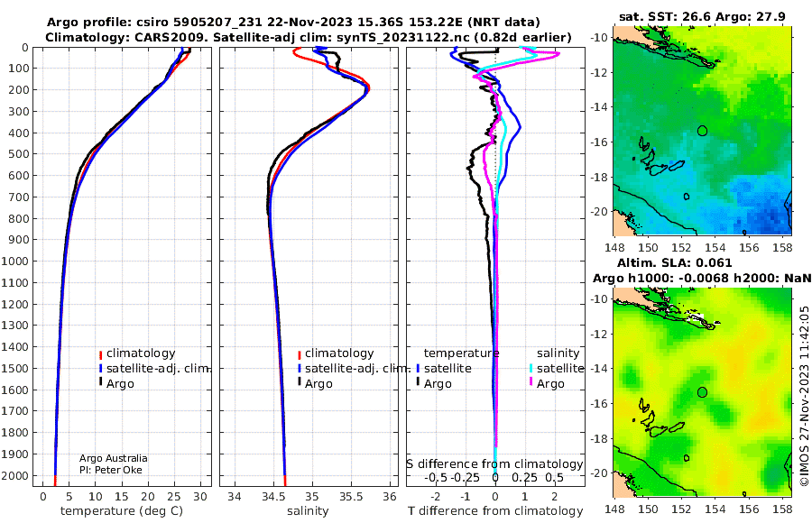Click the -0.5 tick on S difference scale
Viewport: 812px width, 523px height.
(436, 477)
